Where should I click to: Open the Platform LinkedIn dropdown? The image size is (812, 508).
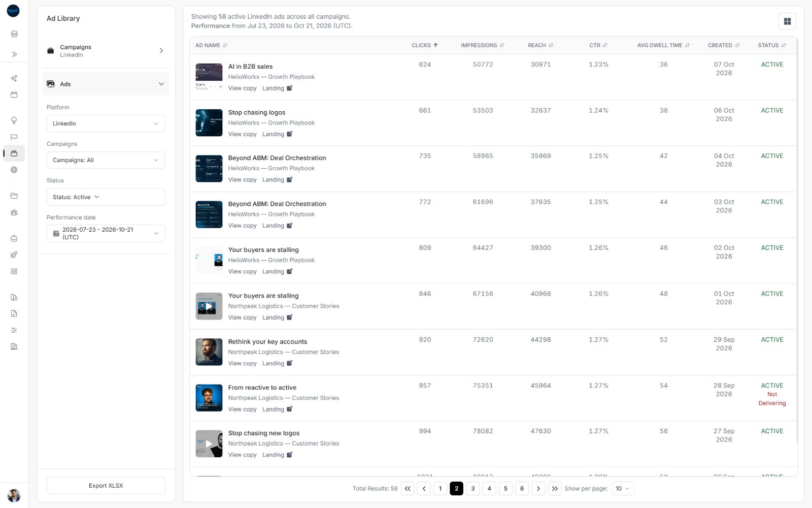click(x=106, y=123)
